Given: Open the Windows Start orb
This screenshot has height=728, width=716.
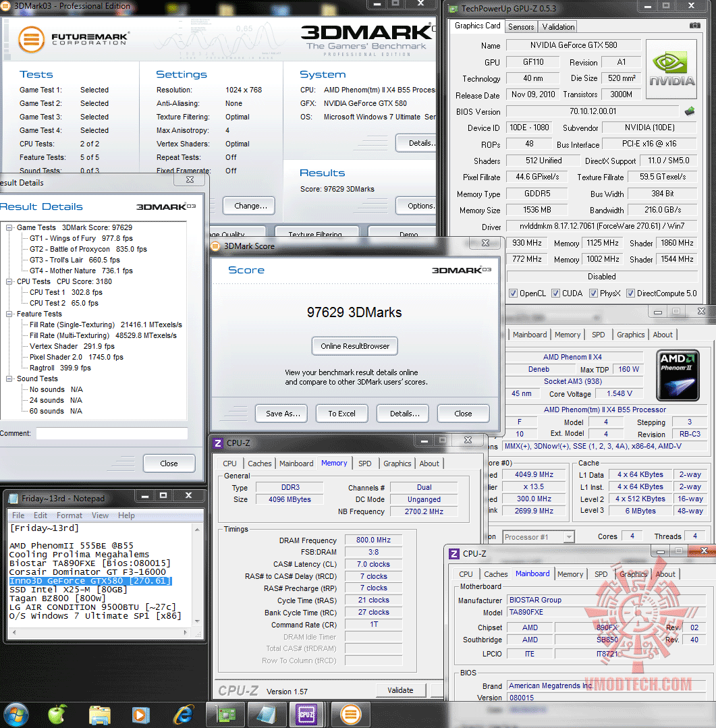Looking at the screenshot, I should [16, 715].
